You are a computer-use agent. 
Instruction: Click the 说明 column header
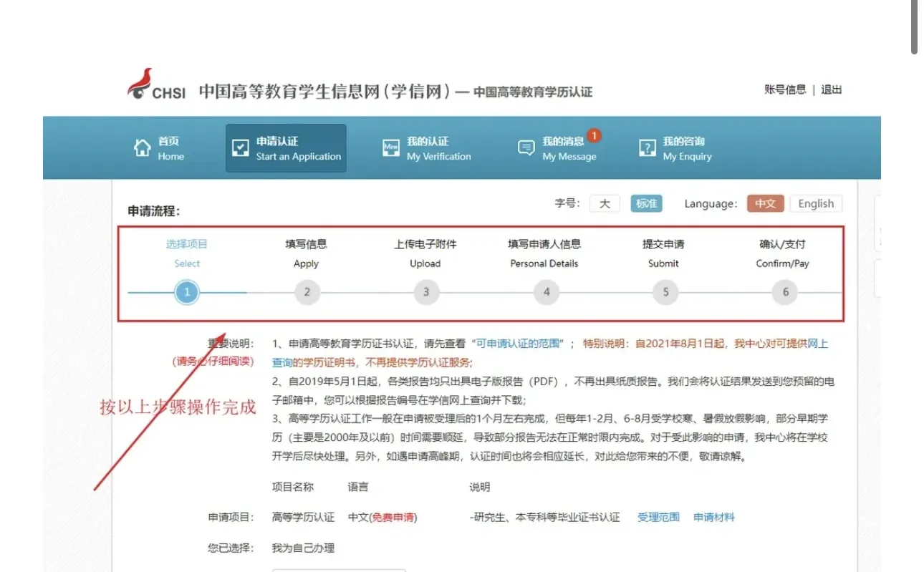[480, 487]
